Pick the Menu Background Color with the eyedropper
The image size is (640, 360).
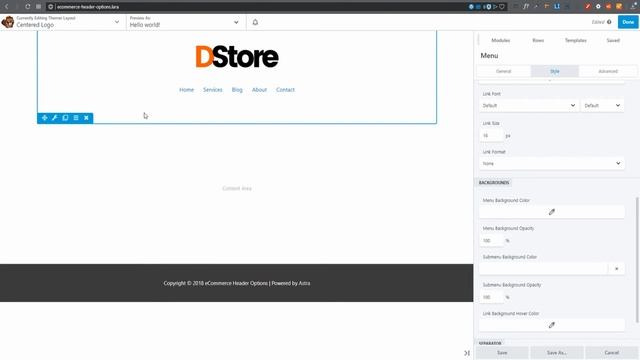click(x=552, y=212)
